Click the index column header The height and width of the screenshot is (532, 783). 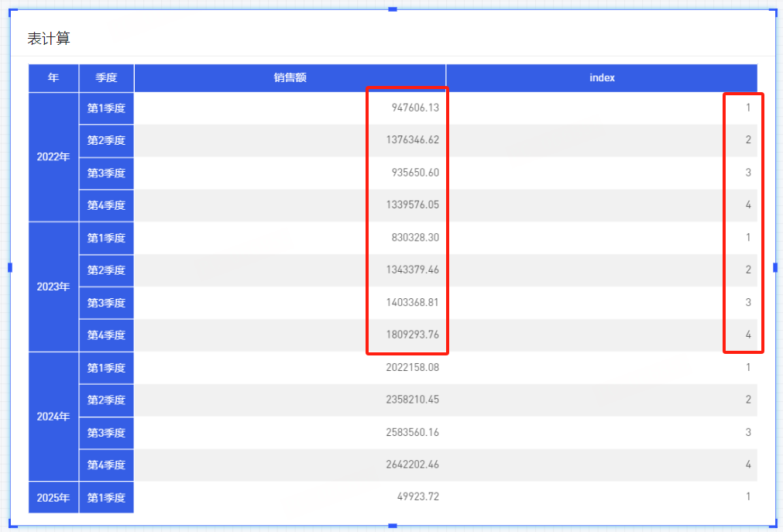click(602, 77)
